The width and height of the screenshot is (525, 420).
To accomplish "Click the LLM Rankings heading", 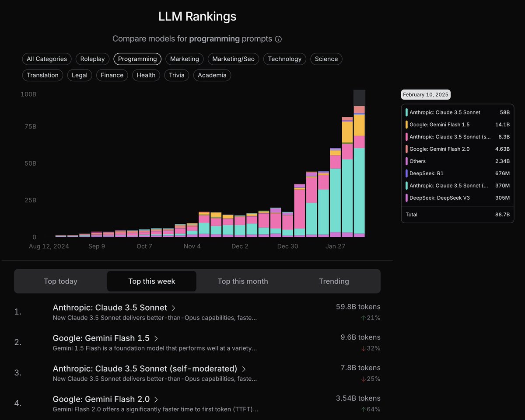I will 197,17.
